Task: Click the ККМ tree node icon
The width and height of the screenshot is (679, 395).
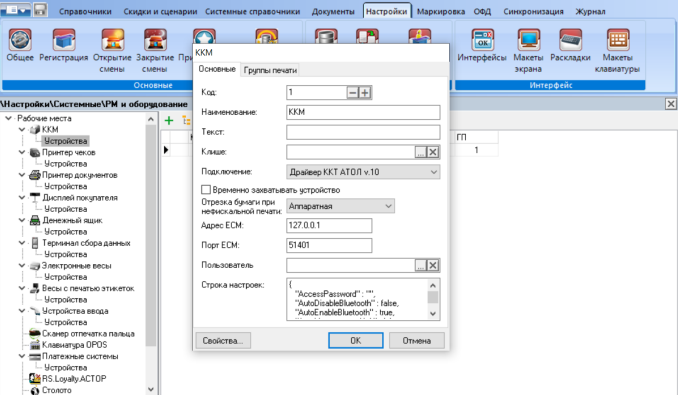Action: (x=35, y=130)
